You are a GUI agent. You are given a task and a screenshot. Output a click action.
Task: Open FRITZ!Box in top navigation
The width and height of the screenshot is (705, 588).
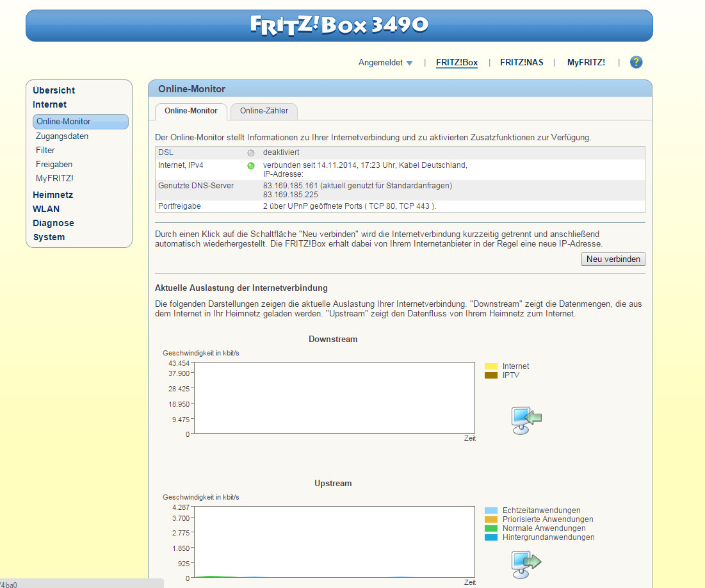click(457, 63)
